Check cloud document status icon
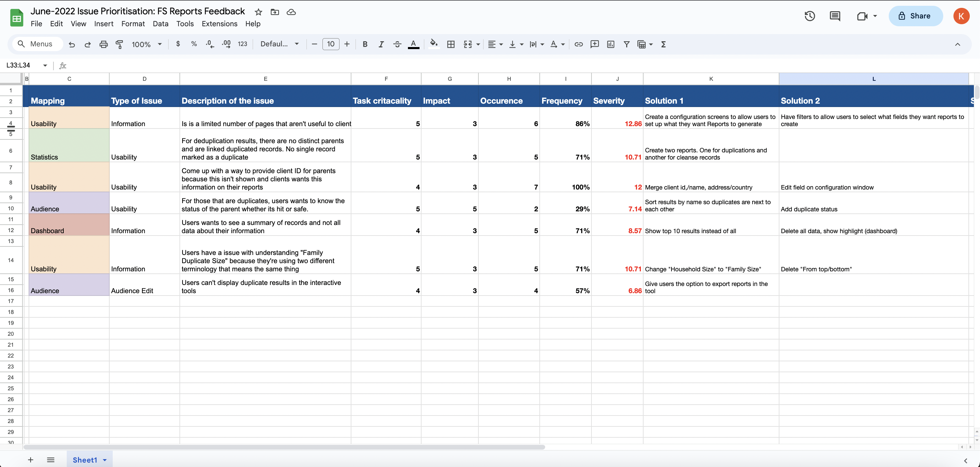The width and height of the screenshot is (980, 467). tap(291, 12)
